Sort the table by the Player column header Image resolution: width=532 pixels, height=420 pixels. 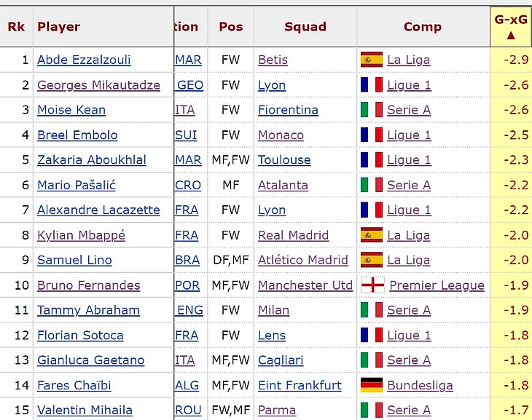[x=59, y=27]
